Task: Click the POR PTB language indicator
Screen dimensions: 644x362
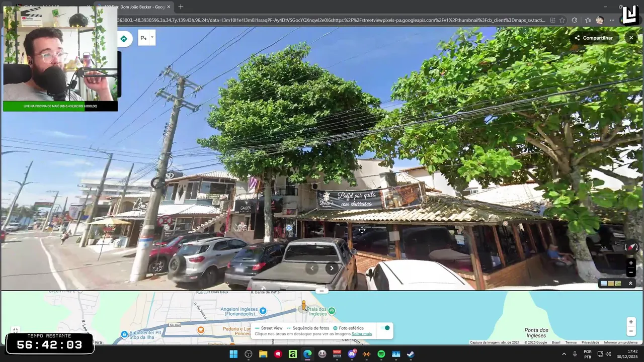Action: click(x=588, y=354)
